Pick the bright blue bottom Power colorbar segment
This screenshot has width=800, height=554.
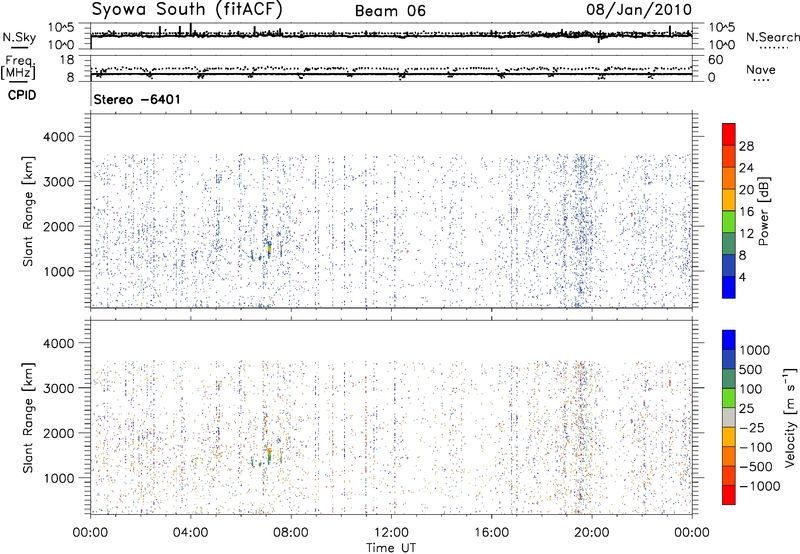tap(729, 287)
